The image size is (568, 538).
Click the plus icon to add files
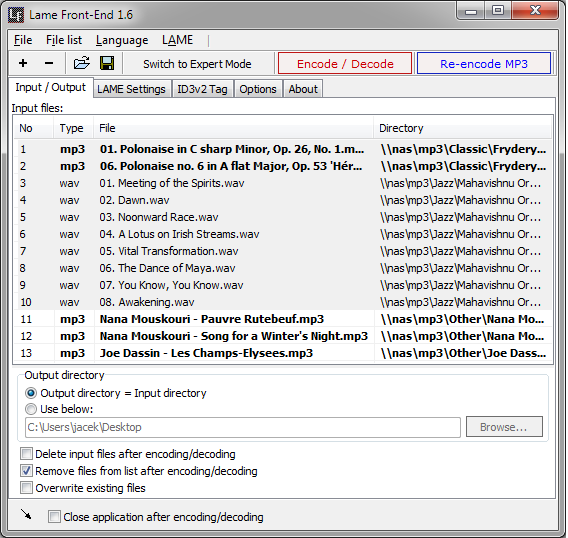[x=23, y=63]
